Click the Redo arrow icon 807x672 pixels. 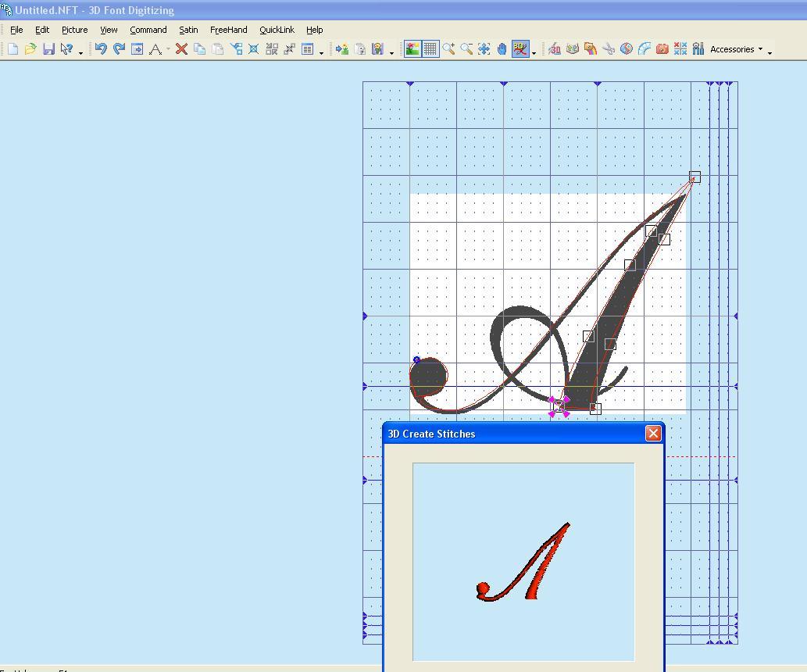[119, 49]
